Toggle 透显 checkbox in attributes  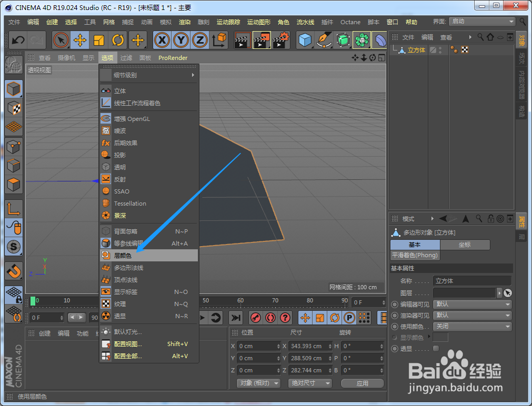(x=436, y=348)
